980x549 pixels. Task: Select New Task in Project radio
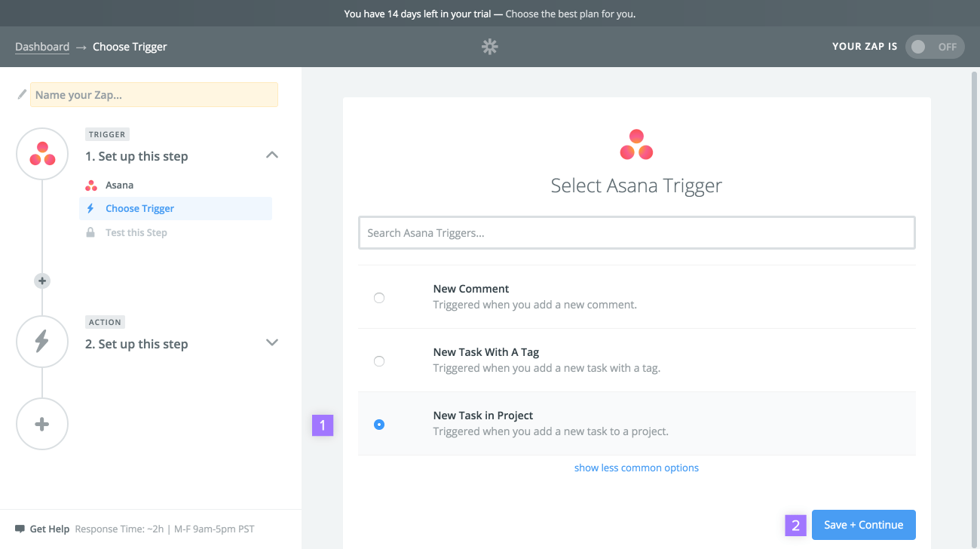[379, 425]
